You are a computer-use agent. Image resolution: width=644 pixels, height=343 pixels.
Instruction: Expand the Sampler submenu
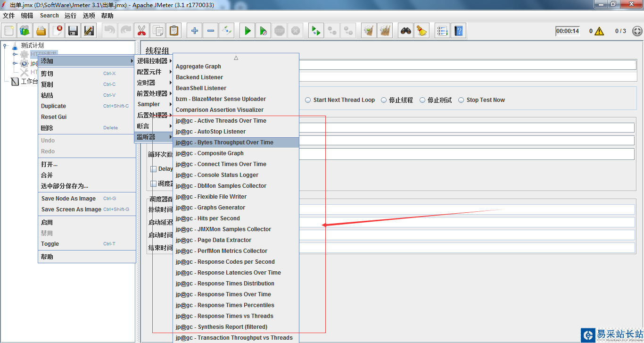pos(154,104)
